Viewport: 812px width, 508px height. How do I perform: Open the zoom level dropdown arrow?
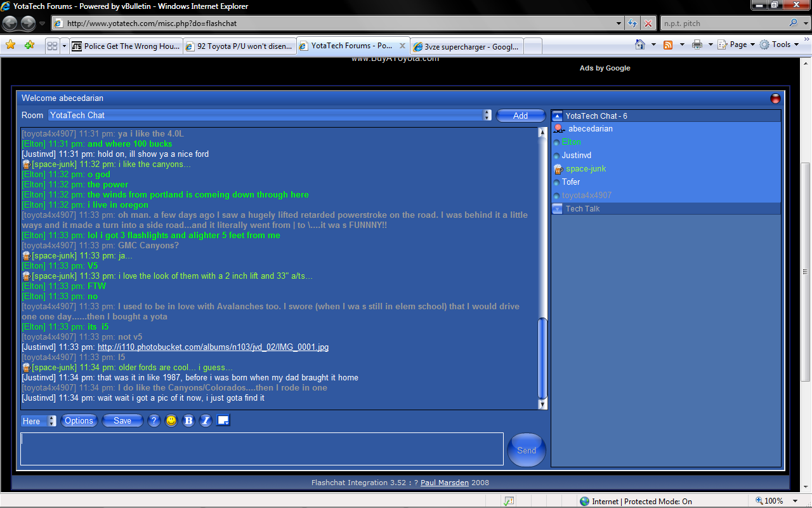point(796,501)
